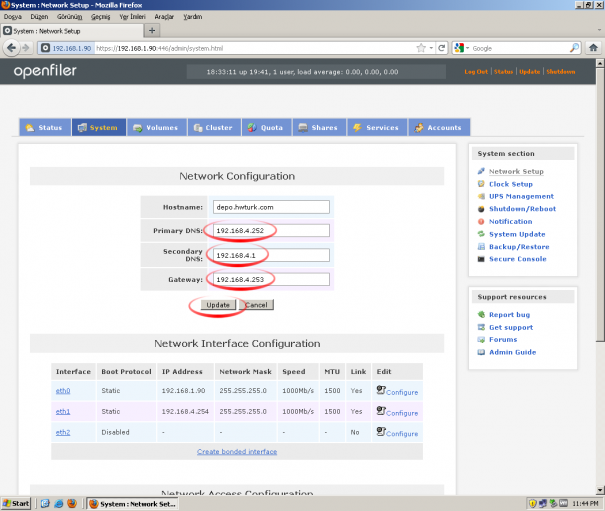Screen dimensions: 605x511
Task: Click the reload page icon
Action: 442,48
